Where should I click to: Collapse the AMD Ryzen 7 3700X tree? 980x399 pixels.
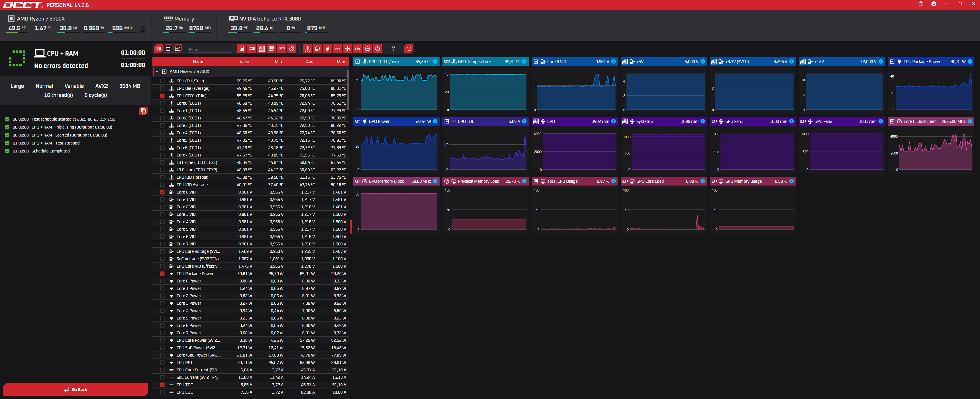click(157, 72)
